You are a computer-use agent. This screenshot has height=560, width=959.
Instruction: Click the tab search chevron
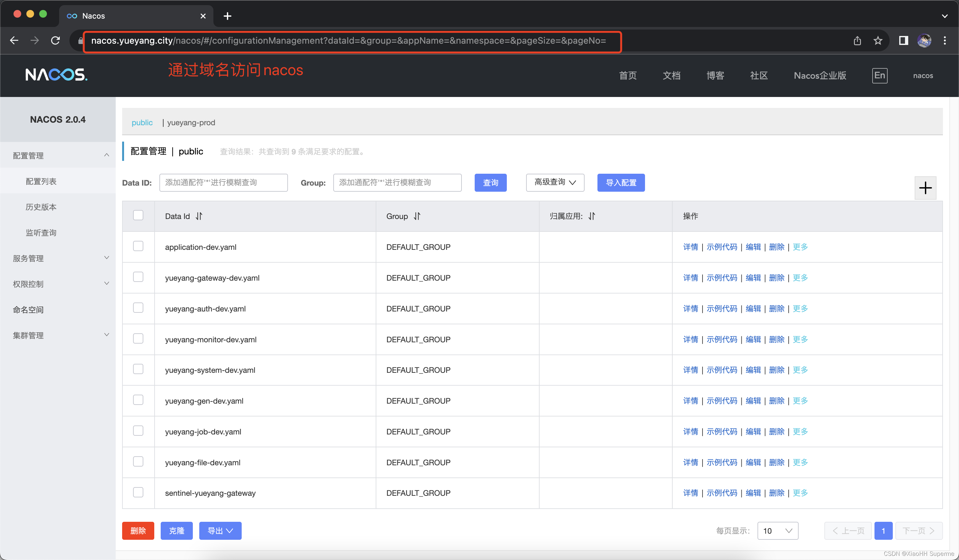[945, 16]
